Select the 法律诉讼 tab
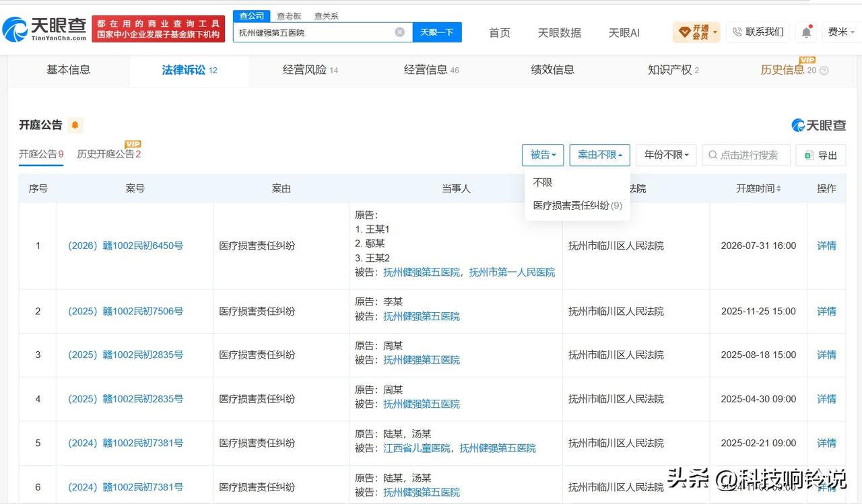Screen dimensions: 862x504 coord(189,70)
